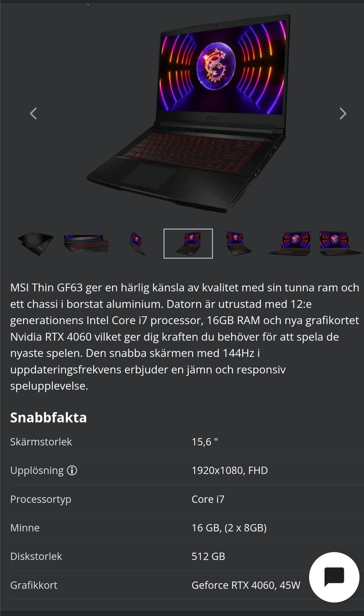This screenshot has height=616, width=364.
Task: Select first thumbnail of closed laptop lid
Action: click(35, 244)
